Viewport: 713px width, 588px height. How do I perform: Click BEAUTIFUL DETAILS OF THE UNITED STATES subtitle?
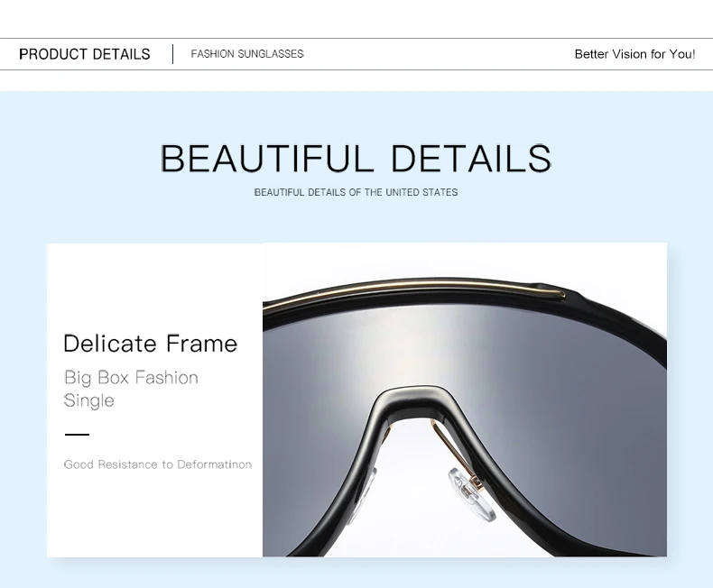(356, 192)
